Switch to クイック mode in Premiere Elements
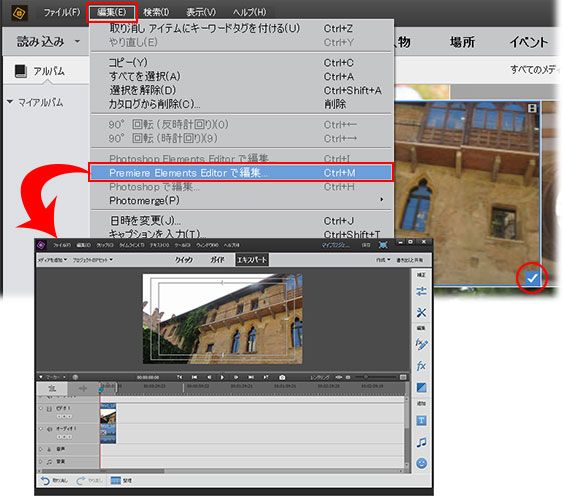Image resolution: width=563 pixels, height=496 pixels. [184, 260]
